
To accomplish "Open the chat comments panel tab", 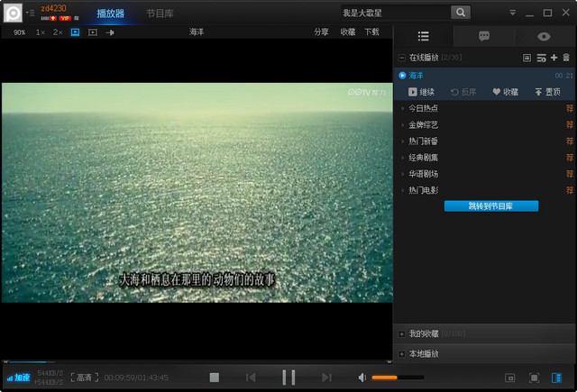I will [483, 37].
